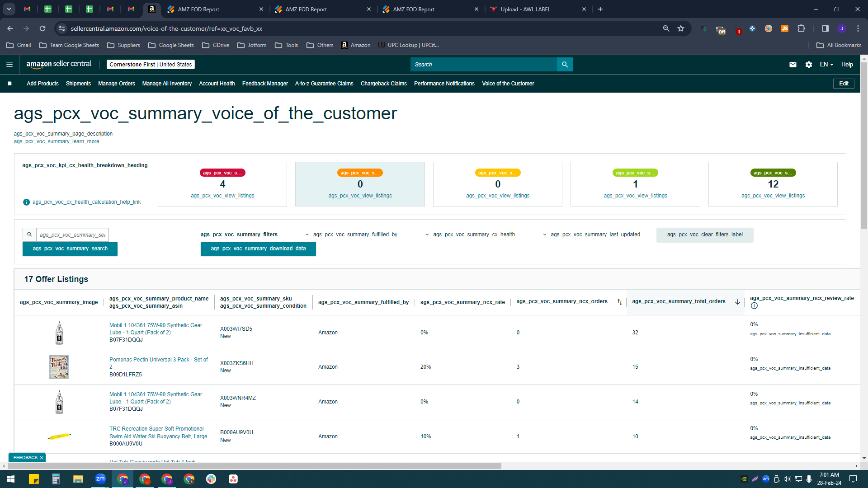Click the red health badge above count 4
This screenshot has height=488, width=868.
(222, 173)
